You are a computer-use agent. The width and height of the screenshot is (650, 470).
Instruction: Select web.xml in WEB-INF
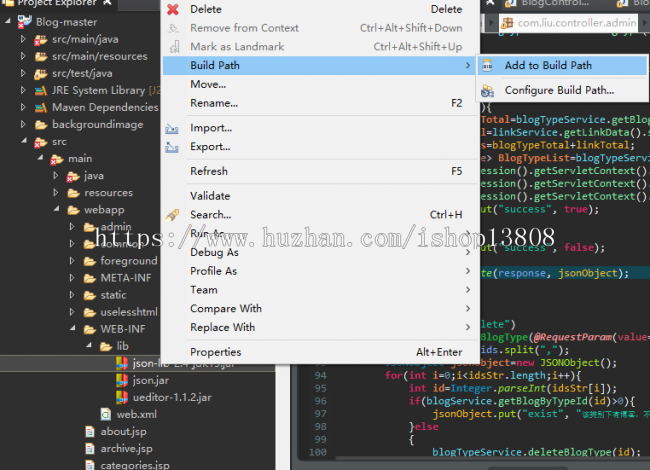(137, 414)
